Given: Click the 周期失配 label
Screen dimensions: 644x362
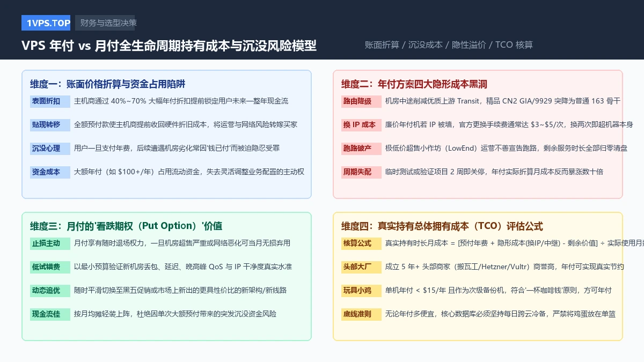Looking at the screenshot, I should [361, 172].
